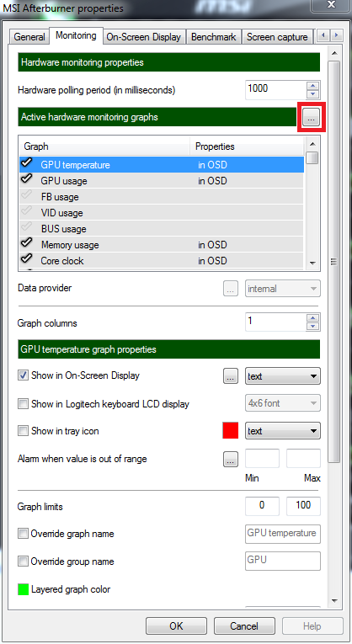The height and width of the screenshot is (644, 352).
Task: Select the VID usage row text
Action: pos(62,213)
